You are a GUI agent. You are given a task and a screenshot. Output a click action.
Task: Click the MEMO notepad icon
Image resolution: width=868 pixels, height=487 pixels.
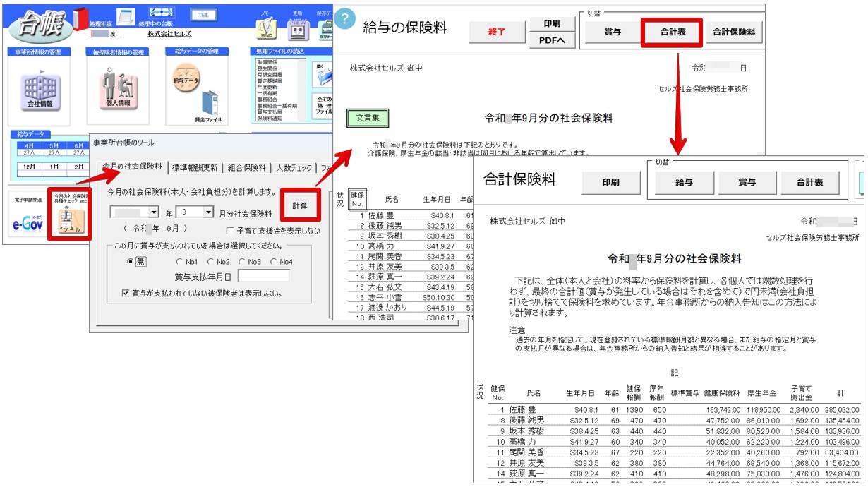pos(266,28)
